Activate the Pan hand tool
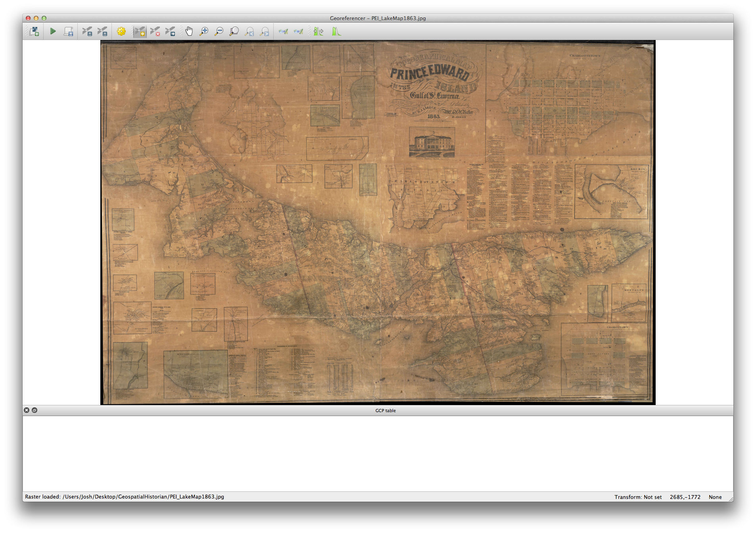The height and width of the screenshot is (533, 756). click(189, 31)
